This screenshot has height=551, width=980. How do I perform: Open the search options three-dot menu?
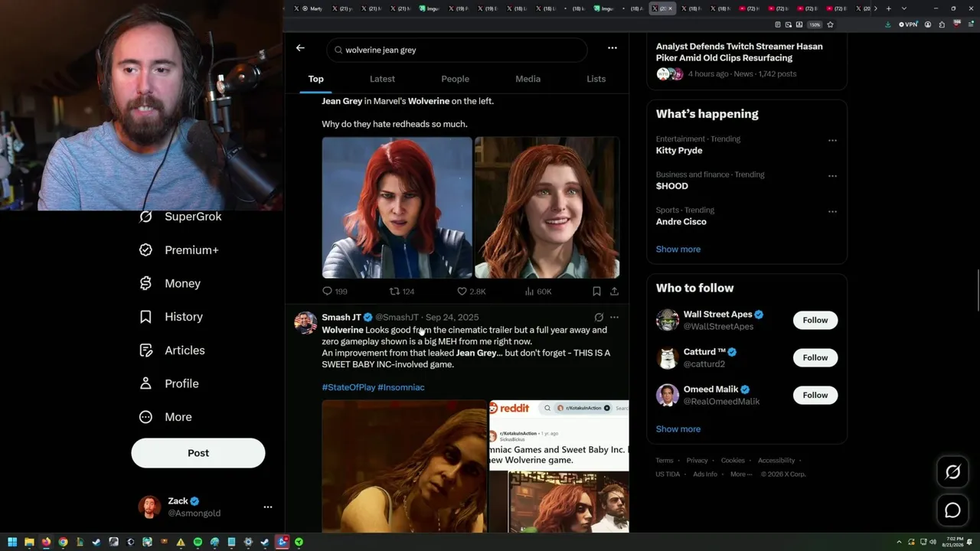tap(612, 48)
